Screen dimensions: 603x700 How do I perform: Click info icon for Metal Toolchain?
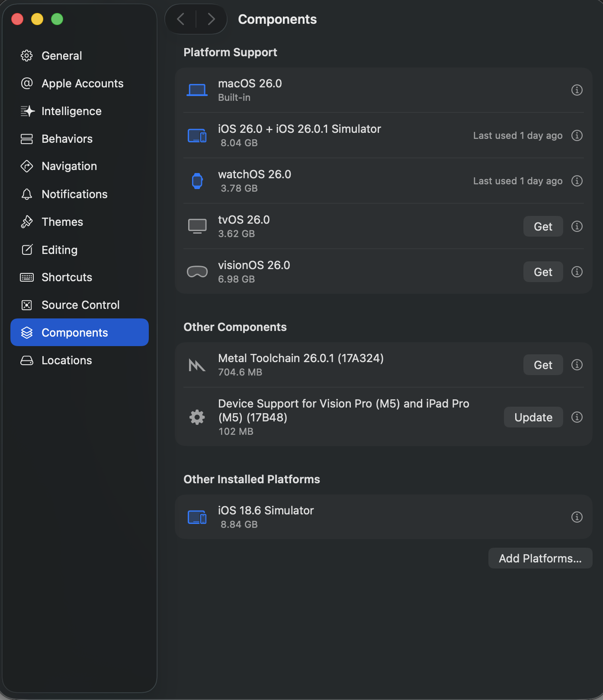coord(577,365)
